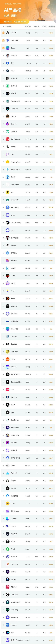
Task: Click the Zapier orange icon
Action: click(x=8, y=359)
